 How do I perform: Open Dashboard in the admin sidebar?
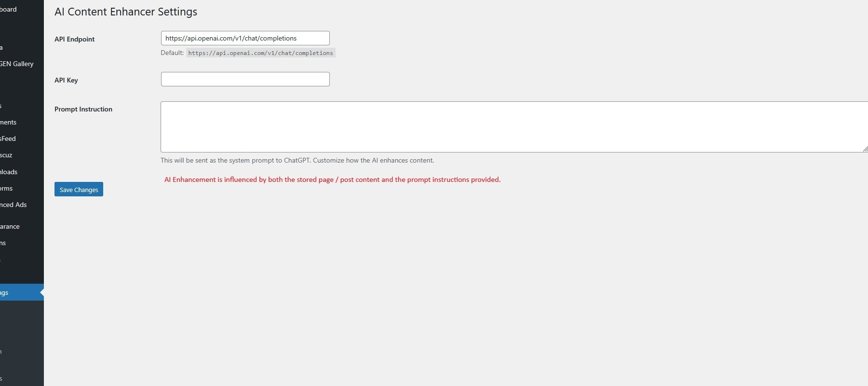pos(10,9)
